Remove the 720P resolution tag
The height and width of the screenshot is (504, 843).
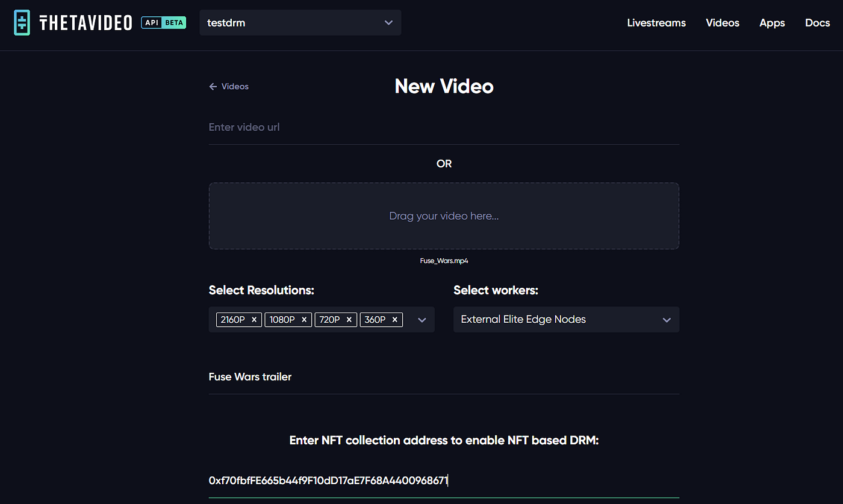coord(349,320)
